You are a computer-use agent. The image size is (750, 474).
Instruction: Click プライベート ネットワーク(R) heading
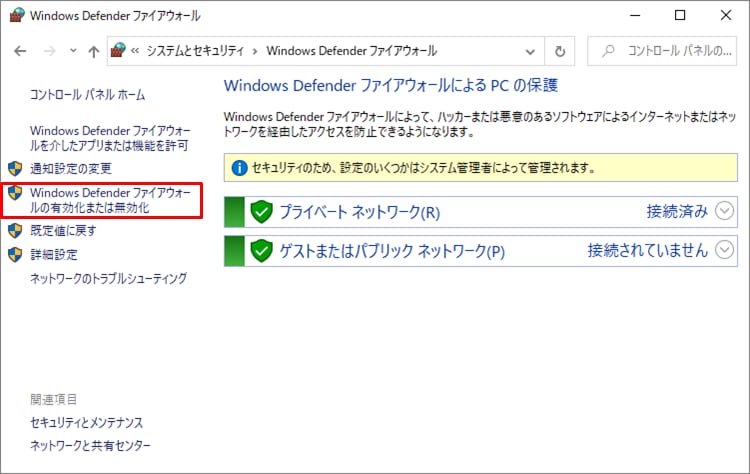tap(360, 212)
